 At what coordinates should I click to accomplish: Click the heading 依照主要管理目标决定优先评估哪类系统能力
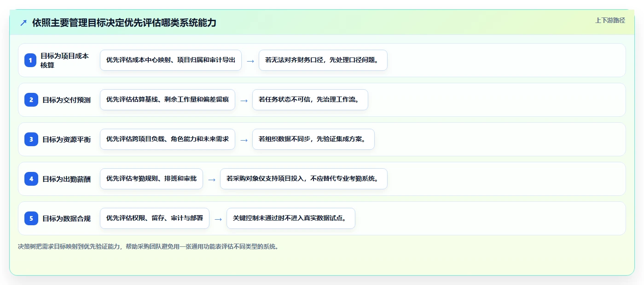(124, 23)
